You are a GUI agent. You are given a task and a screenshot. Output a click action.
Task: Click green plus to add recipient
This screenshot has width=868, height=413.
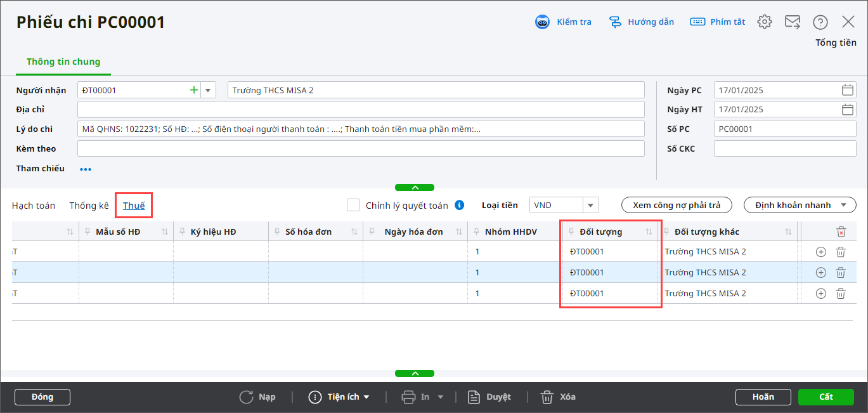(x=194, y=90)
